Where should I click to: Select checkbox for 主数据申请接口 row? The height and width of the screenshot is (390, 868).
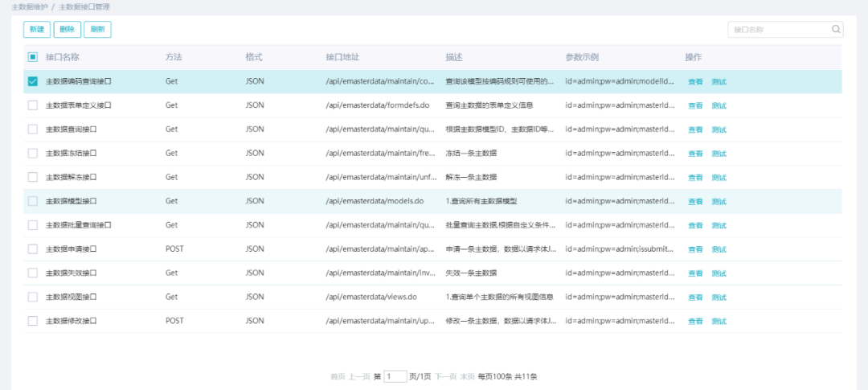pos(33,248)
